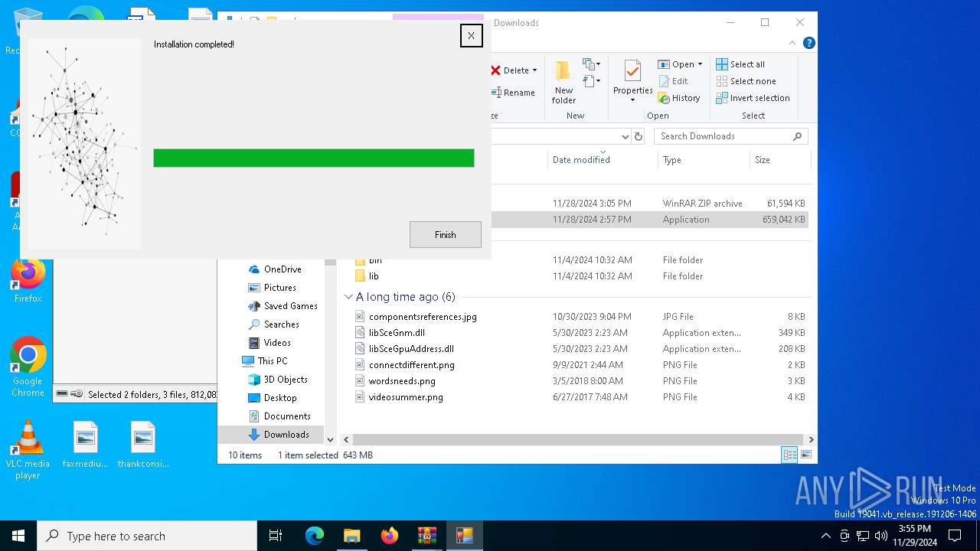The width and height of the screenshot is (980, 551).
Task: Create a New folder from the ribbon
Action: click(563, 83)
